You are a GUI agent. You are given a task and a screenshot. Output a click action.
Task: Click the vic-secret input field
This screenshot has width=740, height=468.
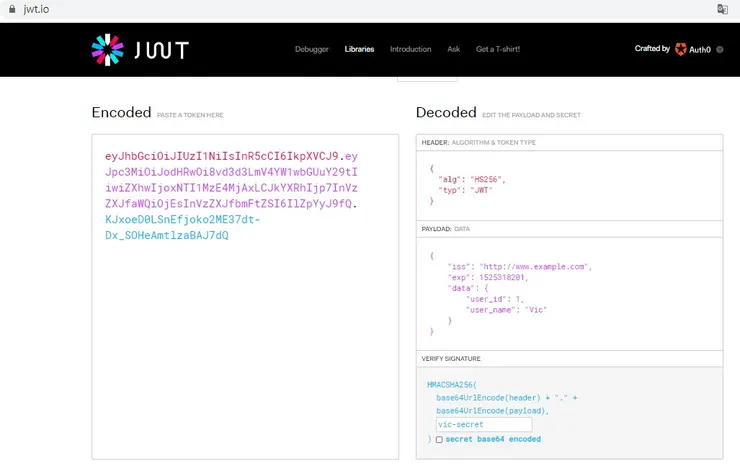point(484,425)
